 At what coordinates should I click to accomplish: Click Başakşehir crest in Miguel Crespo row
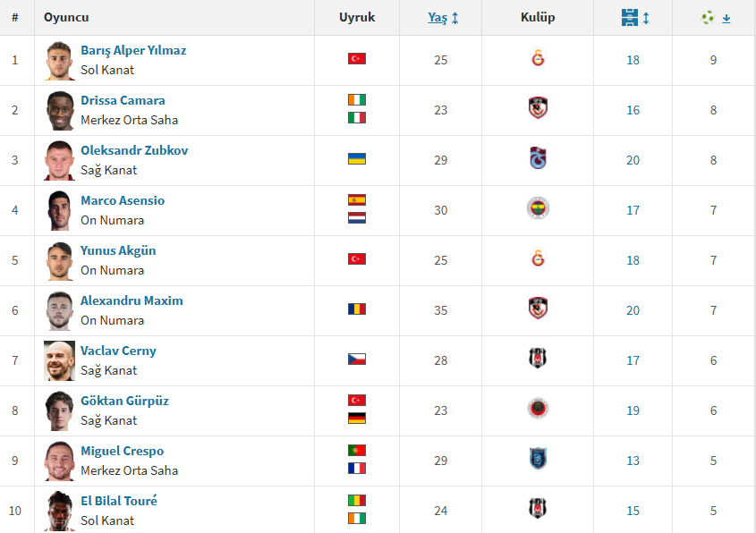click(538, 460)
